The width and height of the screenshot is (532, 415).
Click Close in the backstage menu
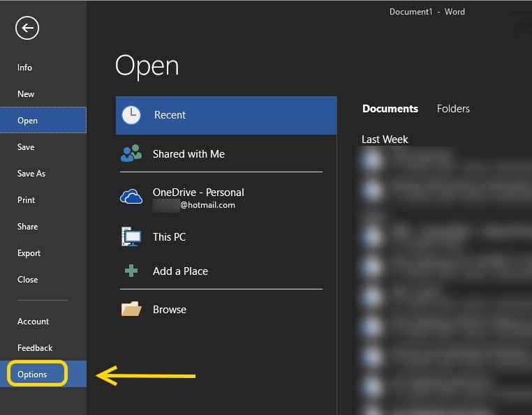pos(28,280)
